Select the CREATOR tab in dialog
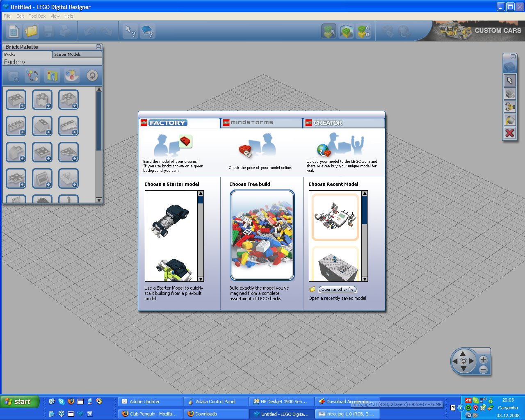The width and height of the screenshot is (525, 420). (344, 123)
